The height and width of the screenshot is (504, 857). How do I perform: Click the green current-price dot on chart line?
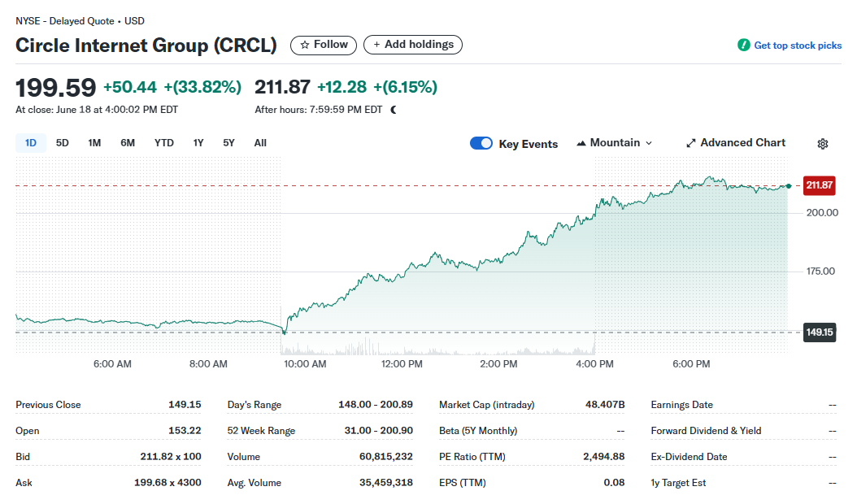click(789, 186)
